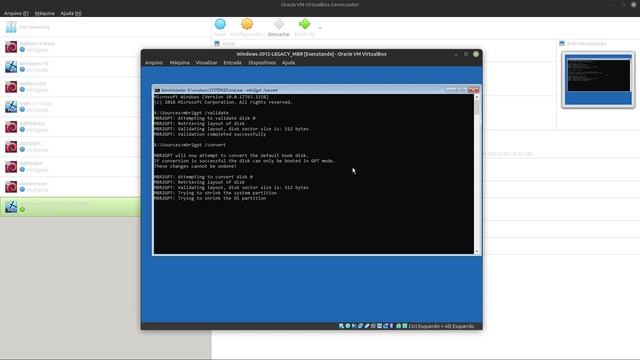640x360 pixels.
Task: Click the cmd scrollbar down arrow
Action: (477, 251)
